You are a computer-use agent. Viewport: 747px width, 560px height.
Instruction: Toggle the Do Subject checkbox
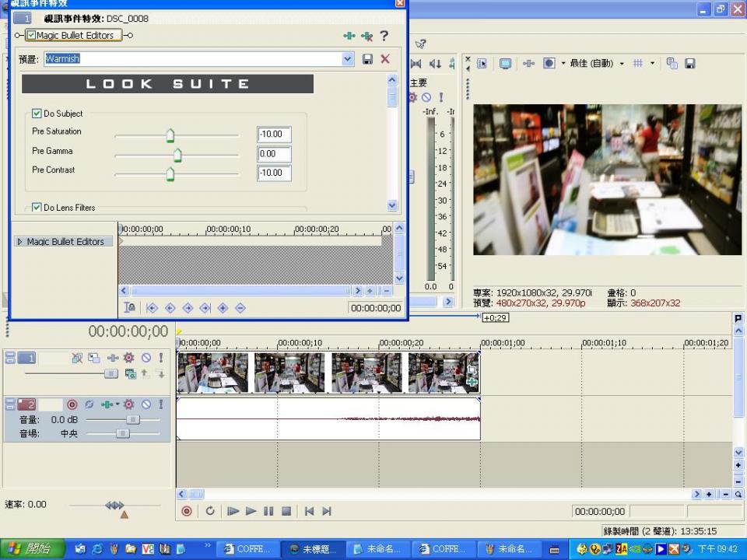[x=37, y=114]
